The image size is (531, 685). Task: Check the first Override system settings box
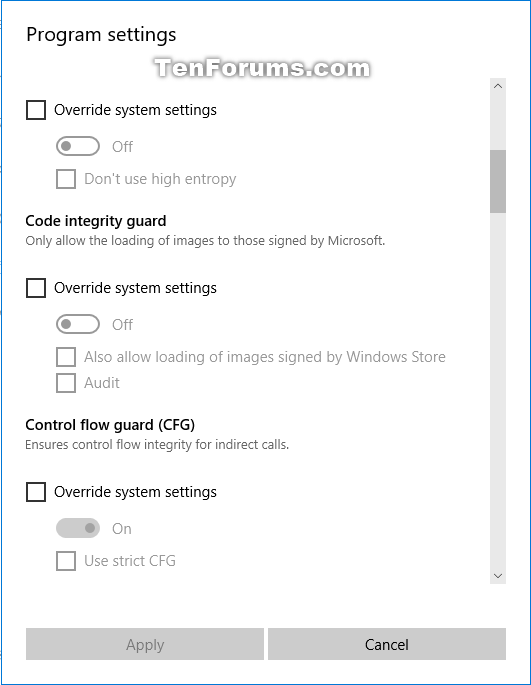[36, 110]
